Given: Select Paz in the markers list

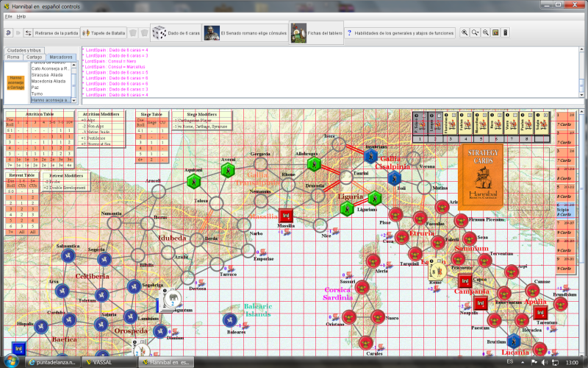Looking at the screenshot, I should (x=51, y=88).
